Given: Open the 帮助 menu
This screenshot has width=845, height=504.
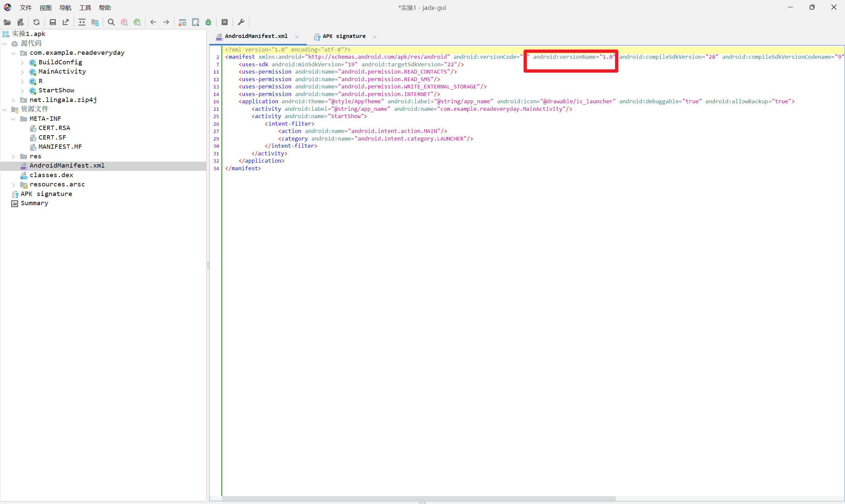Looking at the screenshot, I should [x=105, y=8].
